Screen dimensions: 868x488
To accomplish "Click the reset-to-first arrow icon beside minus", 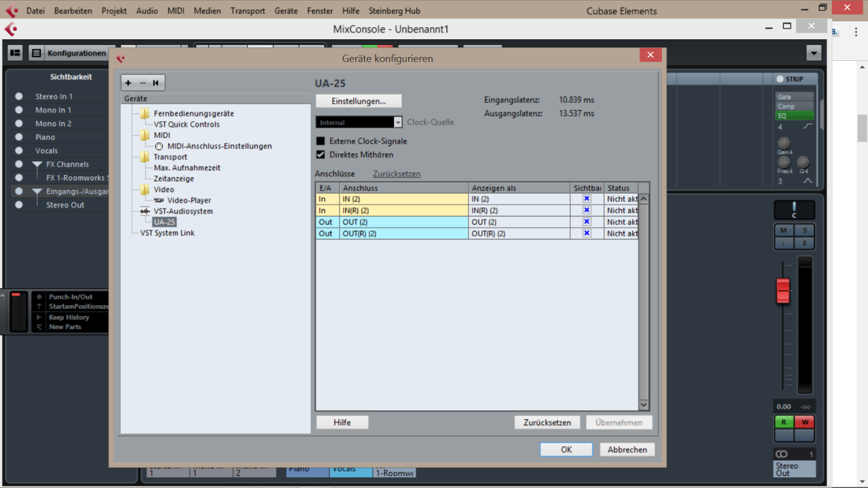I will click(x=156, y=83).
